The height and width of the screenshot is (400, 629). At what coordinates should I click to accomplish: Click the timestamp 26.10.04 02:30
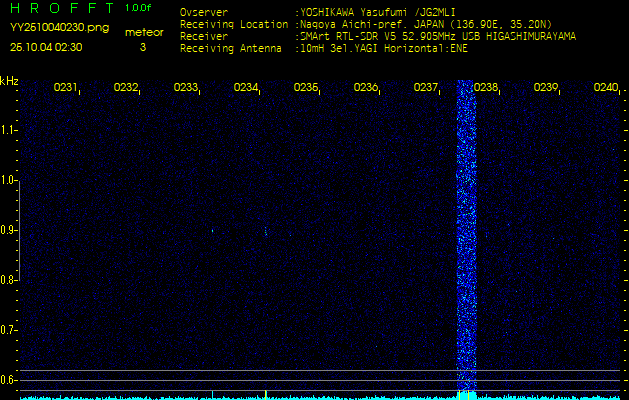pos(46,47)
